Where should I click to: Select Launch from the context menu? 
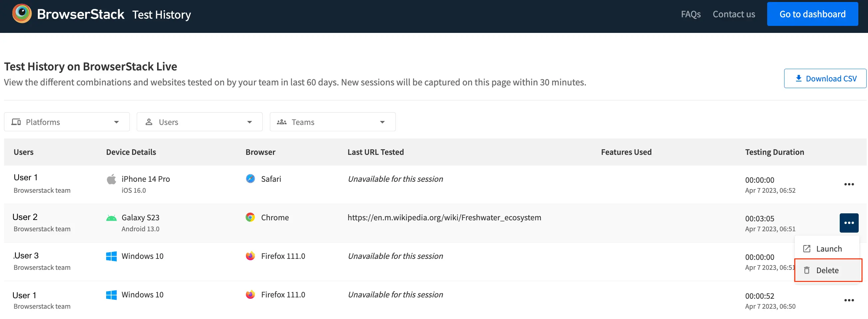pyautogui.click(x=828, y=249)
